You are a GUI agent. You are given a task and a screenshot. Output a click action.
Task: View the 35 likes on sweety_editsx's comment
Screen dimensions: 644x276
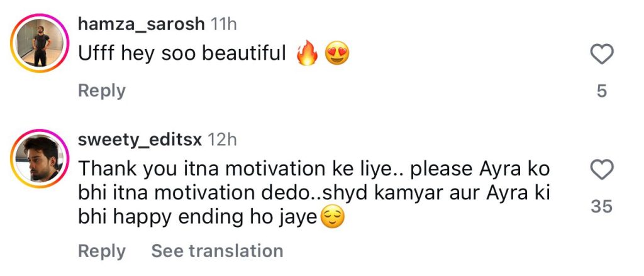602,206
